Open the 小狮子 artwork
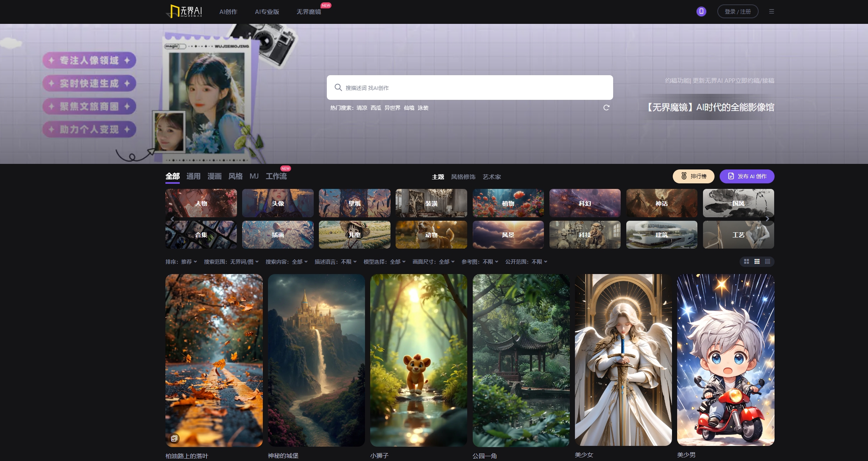Viewport: 868px width, 461px height. [x=419, y=360]
